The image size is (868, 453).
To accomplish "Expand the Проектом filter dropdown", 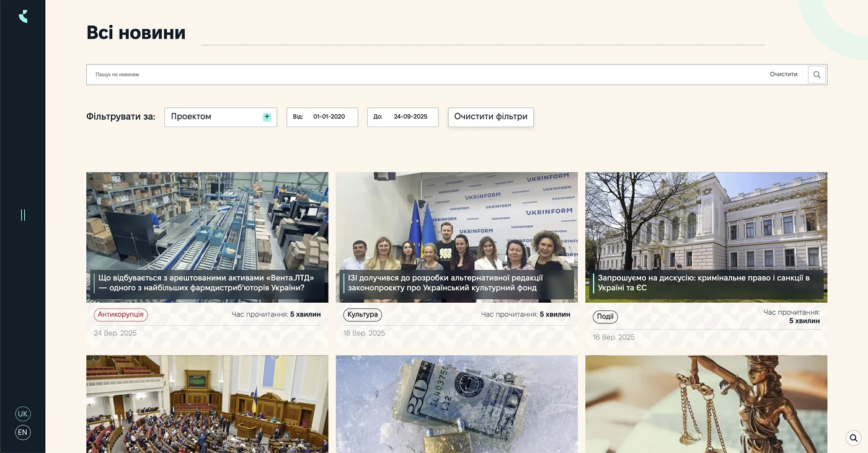I will tap(214, 117).
